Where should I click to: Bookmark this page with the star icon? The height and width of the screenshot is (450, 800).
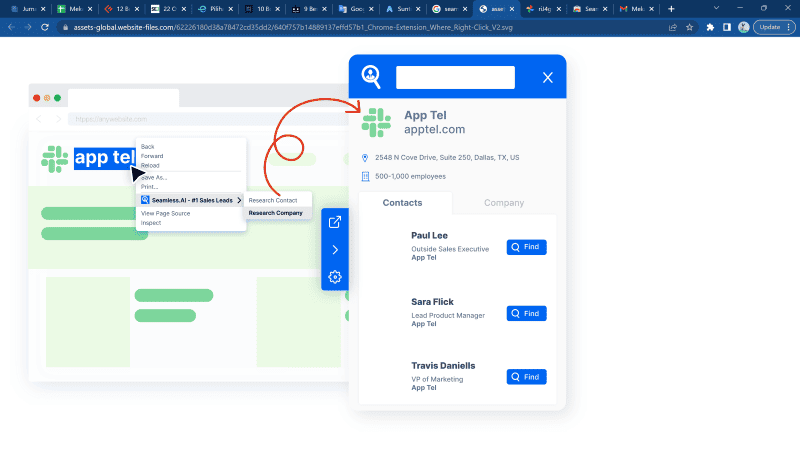click(x=690, y=27)
